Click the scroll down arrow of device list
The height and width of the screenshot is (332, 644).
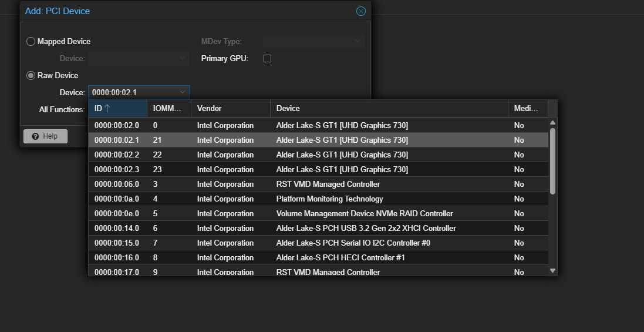pyautogui.click(x=552, y=270)
